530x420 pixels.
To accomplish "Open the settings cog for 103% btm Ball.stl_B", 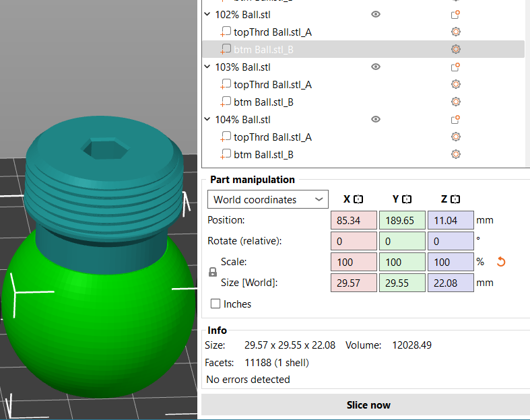I will click(456, 102).
